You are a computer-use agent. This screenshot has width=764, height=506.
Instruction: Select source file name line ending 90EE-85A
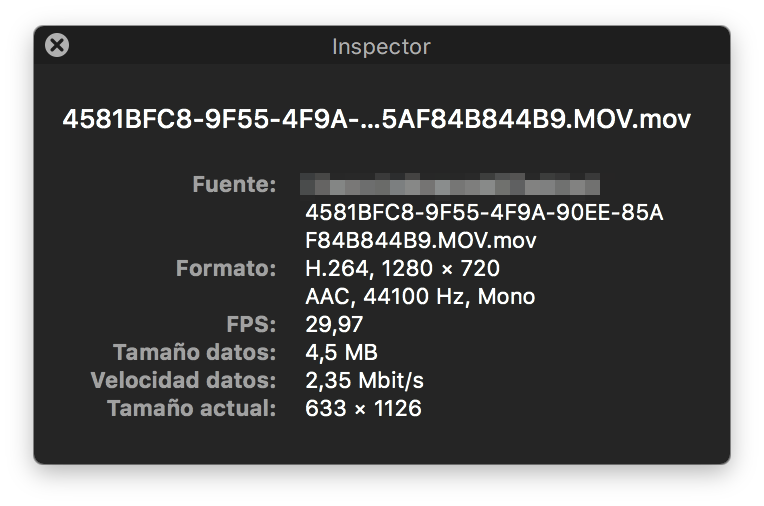click(x=484, y=213)
